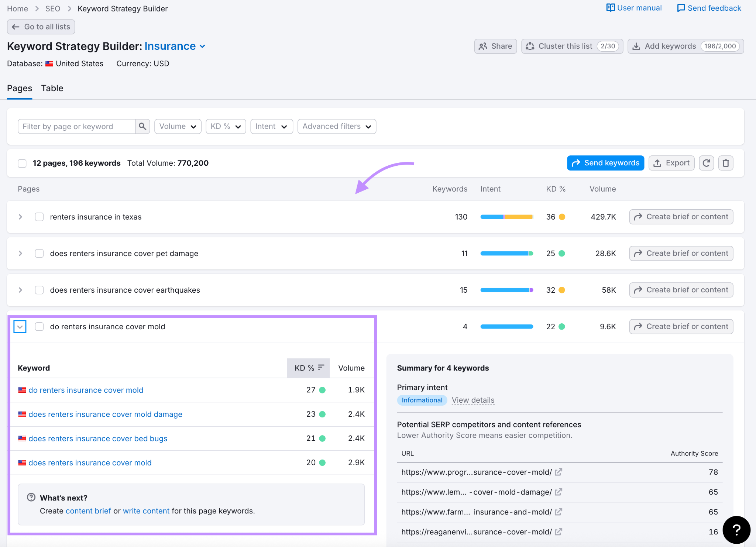Click the trash delete icon
Image resolution: width=756 pixels, height=547 pixels.
pos(725,163)
